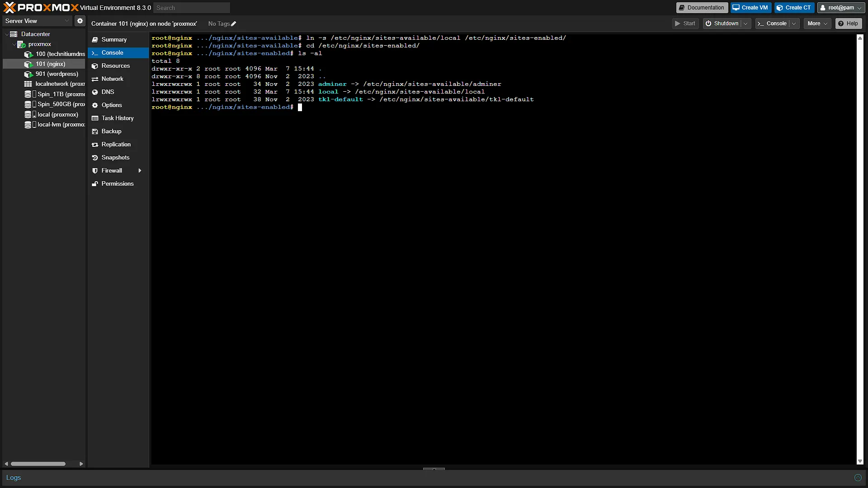Image resolution: width=868 pixels, height=488 pixels.
Task: Select Spin_1TB storage entry
Action: [x=54, y=94]
